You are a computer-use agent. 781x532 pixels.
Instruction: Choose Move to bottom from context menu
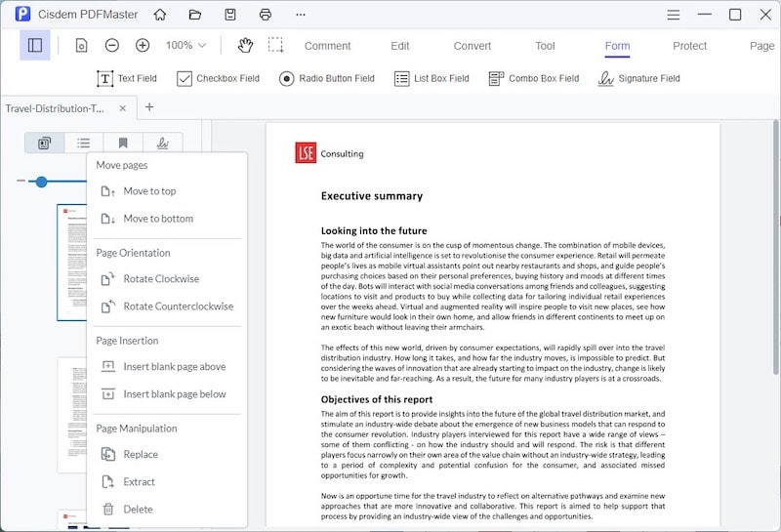pyautogui.click(x=167, y=219)
